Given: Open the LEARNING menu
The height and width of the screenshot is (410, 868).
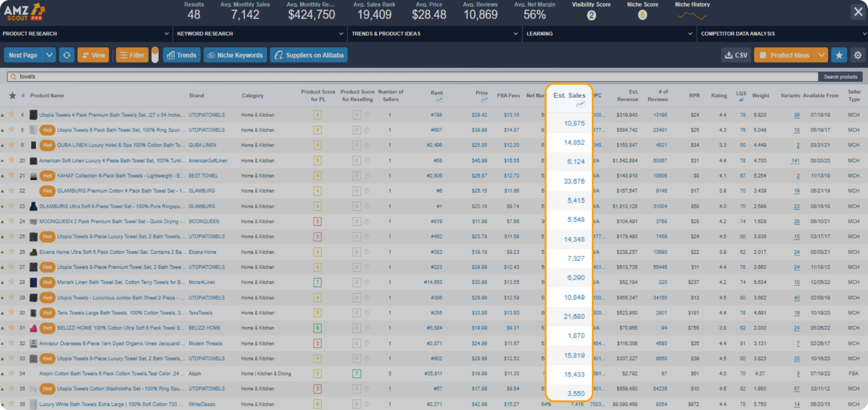Looking at the screenshot, I should coord(610,34).
